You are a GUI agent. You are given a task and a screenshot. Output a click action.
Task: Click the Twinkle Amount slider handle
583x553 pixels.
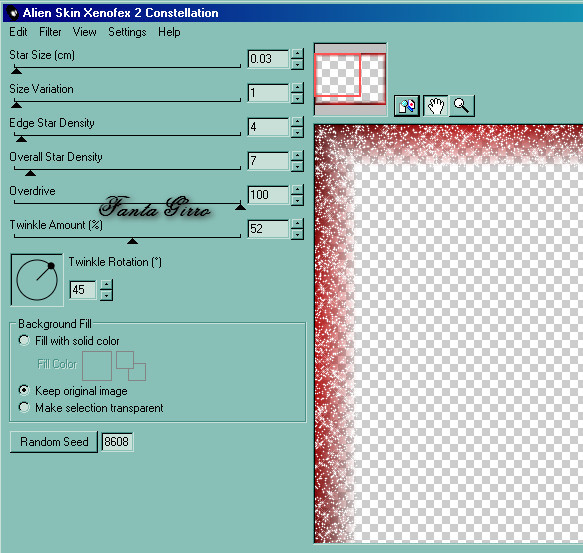tap(132, 241)
